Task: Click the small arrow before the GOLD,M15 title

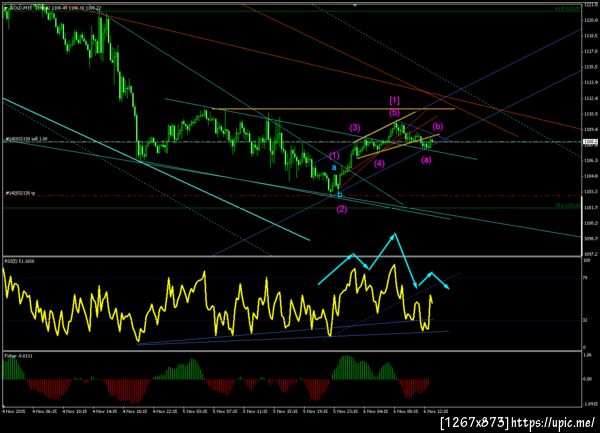Action: [x=5, y=8]
